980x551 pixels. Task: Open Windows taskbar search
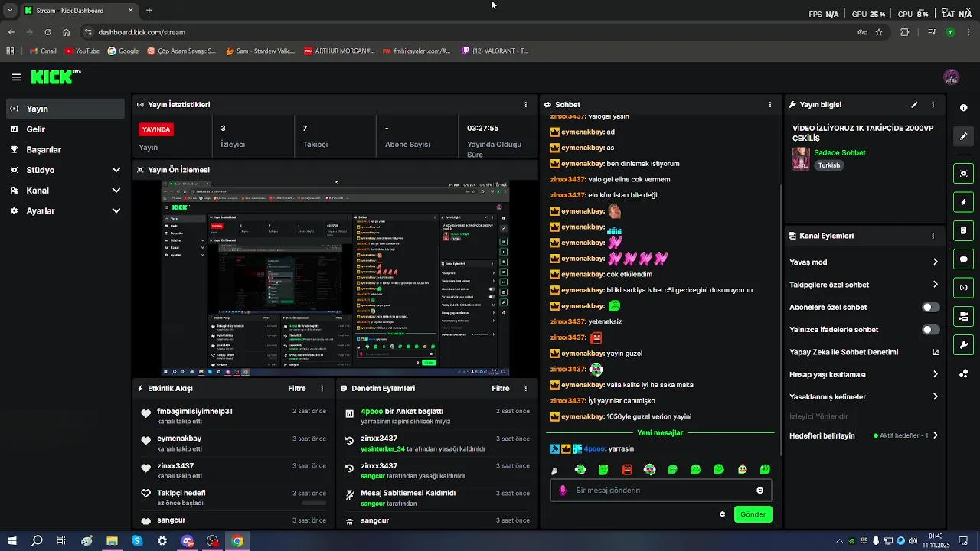(37, 541)
